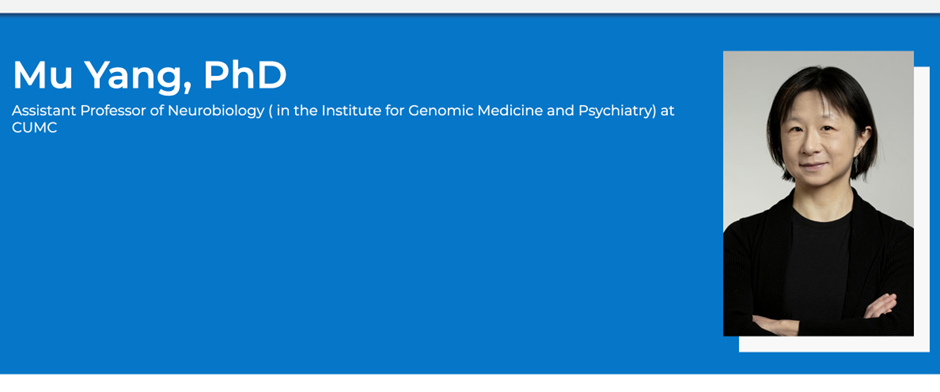Click the light gray strip above the blue banner
The image size is (940, 392).
point(470,6)
